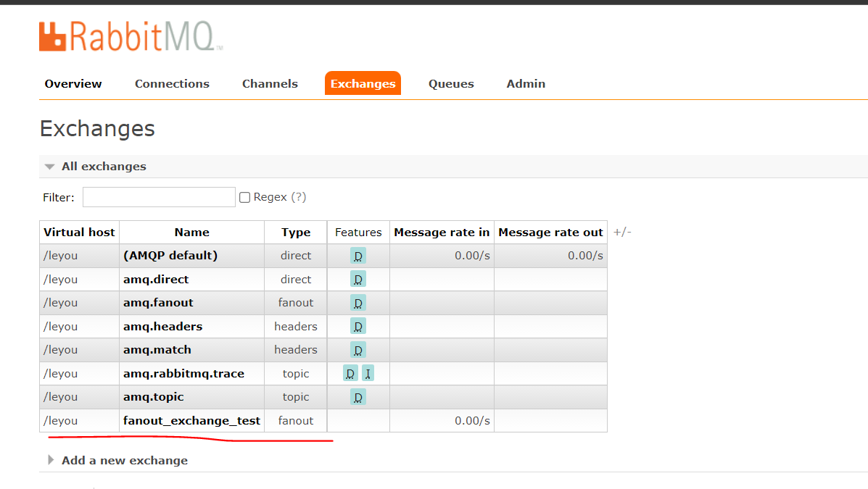Sort by Message rate out column header

click(550, 233)
